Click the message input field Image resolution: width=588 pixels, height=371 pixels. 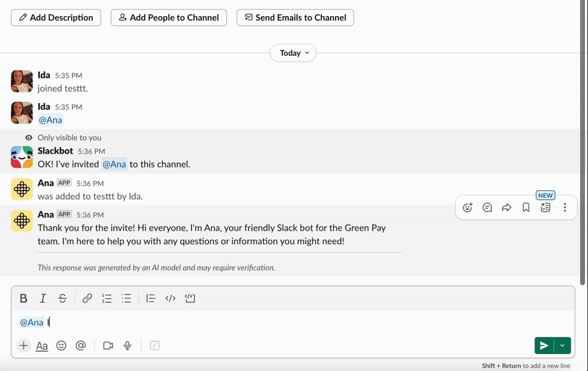[293, 323]
